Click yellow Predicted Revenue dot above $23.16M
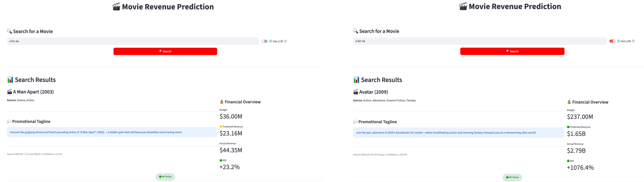Image resolution: width=644 pixels, height=182 pixels. pos(221,127)
